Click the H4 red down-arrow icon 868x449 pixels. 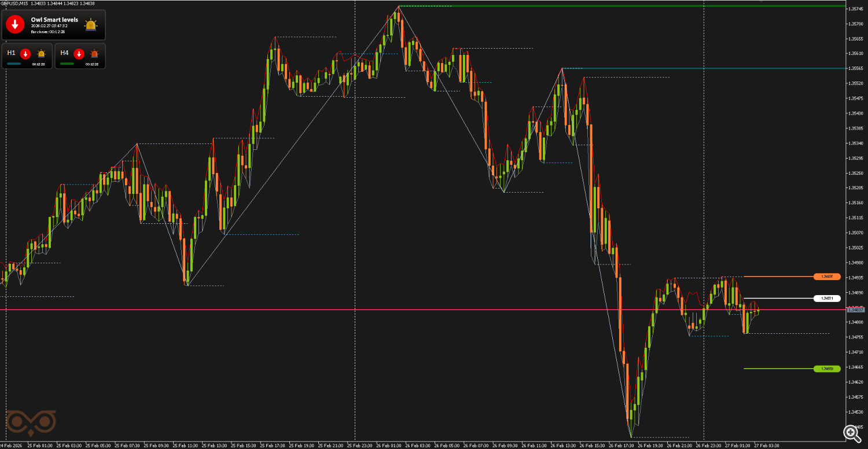point(79,54)
